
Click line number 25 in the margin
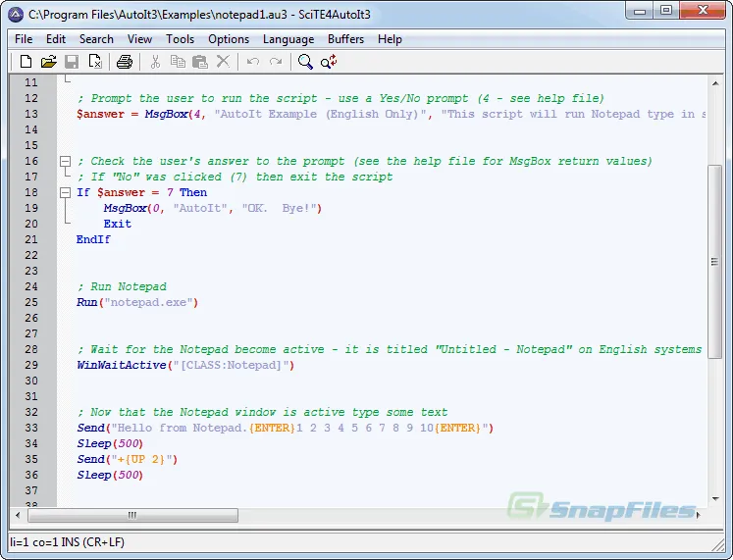click(31, 302)
